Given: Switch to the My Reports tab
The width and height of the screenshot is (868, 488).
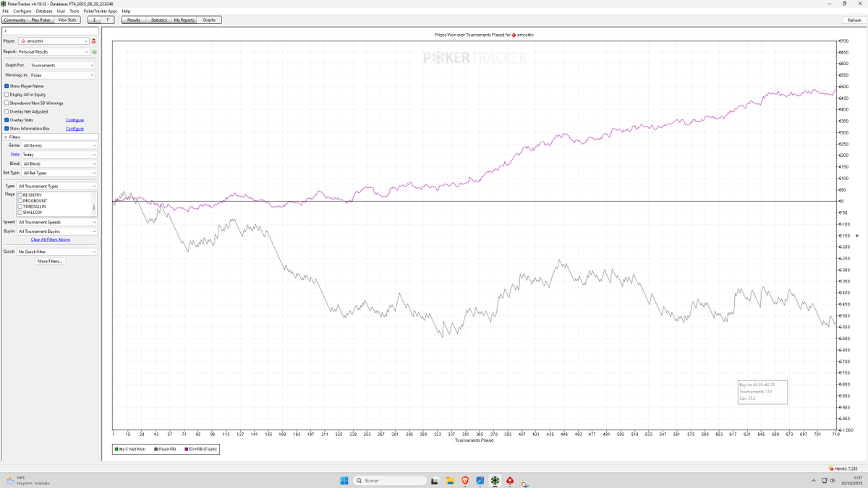Looking at the screenshot, I should pyautogui.click(x=184, y=20).
